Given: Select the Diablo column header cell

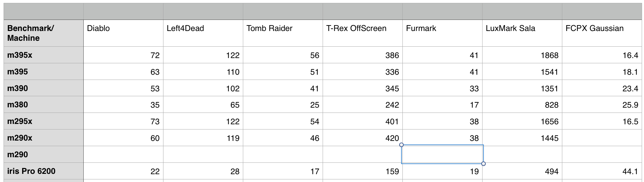Looking at the screenshot, I should point(123,33).
